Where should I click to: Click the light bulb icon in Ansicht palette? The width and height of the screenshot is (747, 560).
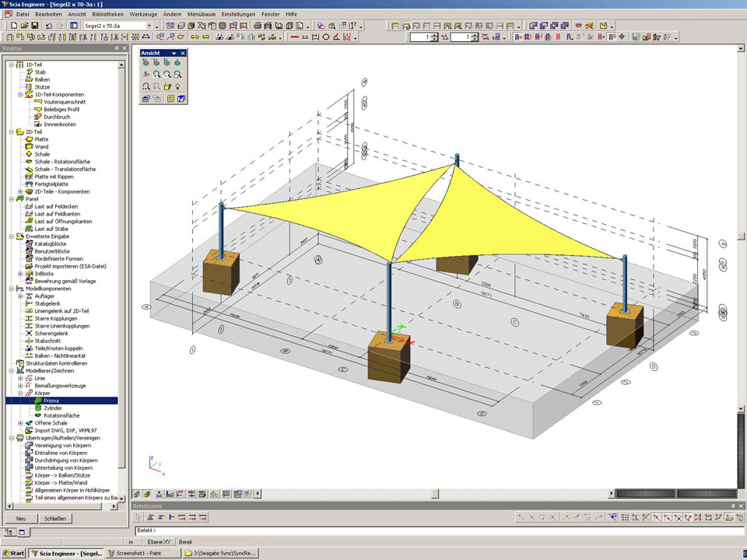(178, 86)
